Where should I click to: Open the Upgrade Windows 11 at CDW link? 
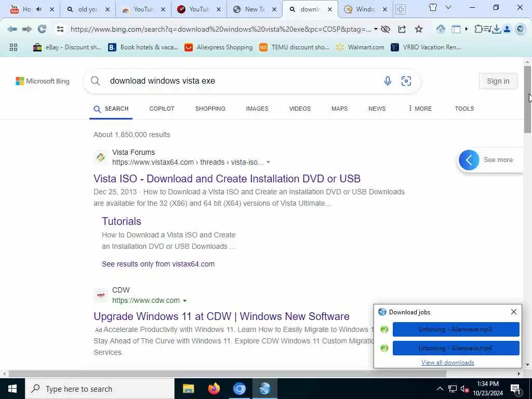221,316
